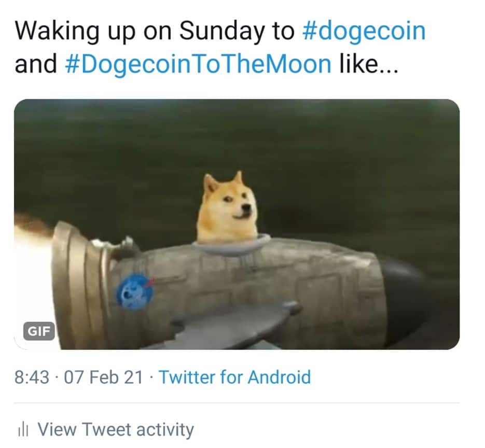Open View Tweet activity
This screenshot has width=485, height=448.
point(115,429)
